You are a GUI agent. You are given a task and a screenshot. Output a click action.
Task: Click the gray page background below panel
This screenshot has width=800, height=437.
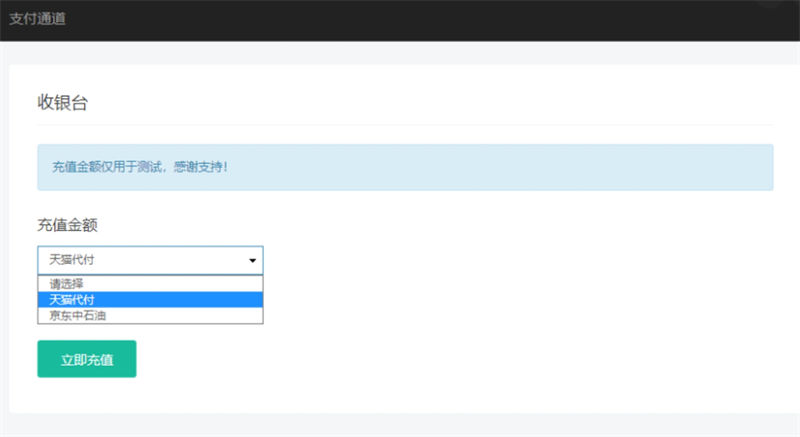[400, 426]
